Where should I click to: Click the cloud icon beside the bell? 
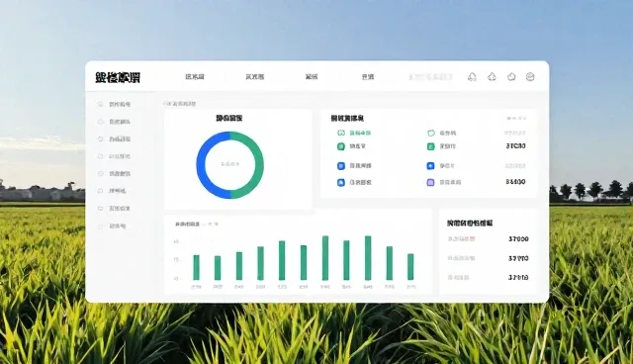click(492, 77)
